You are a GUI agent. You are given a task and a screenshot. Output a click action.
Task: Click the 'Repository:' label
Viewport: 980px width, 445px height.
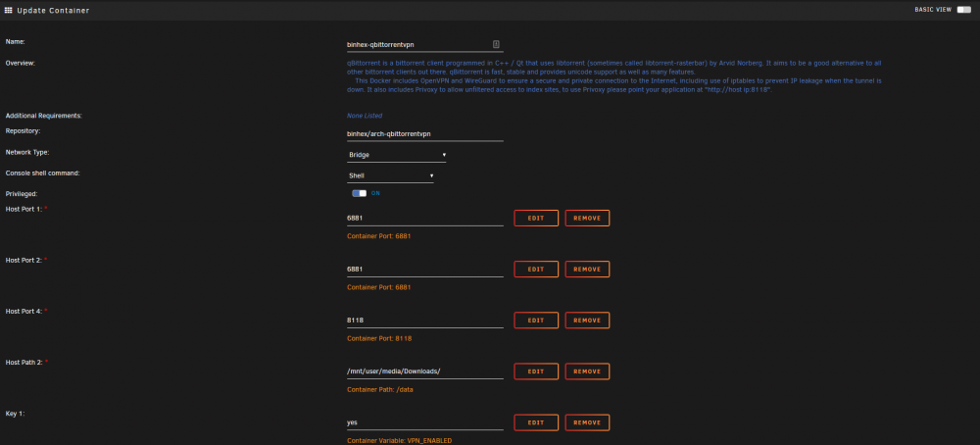click(23, 130)
